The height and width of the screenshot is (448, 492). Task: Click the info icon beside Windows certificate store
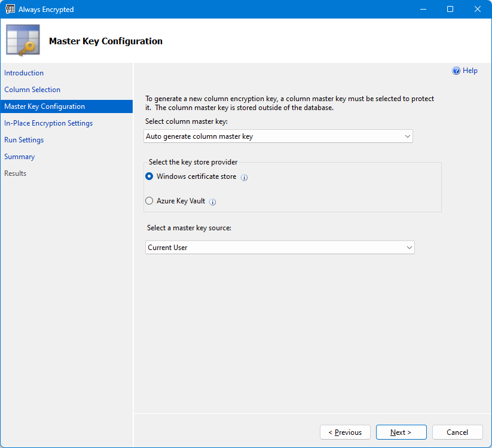(x=244, y=176)
